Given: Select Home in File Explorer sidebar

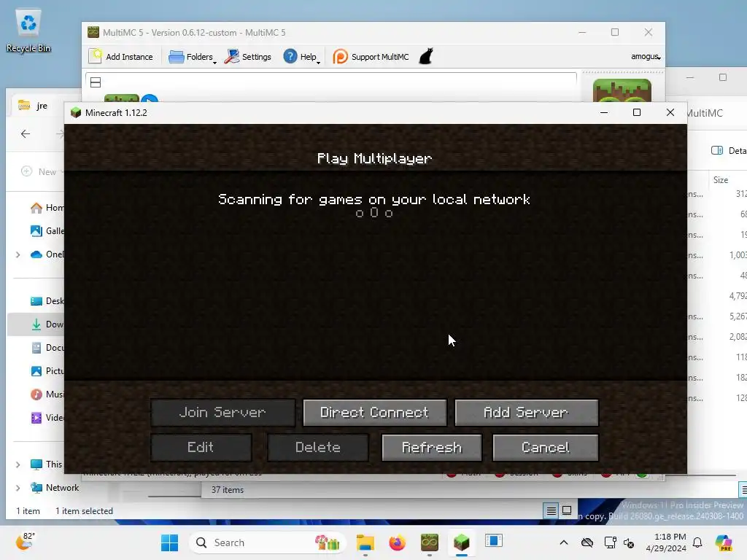Looking at the screenshot, I should pos(47,208).
